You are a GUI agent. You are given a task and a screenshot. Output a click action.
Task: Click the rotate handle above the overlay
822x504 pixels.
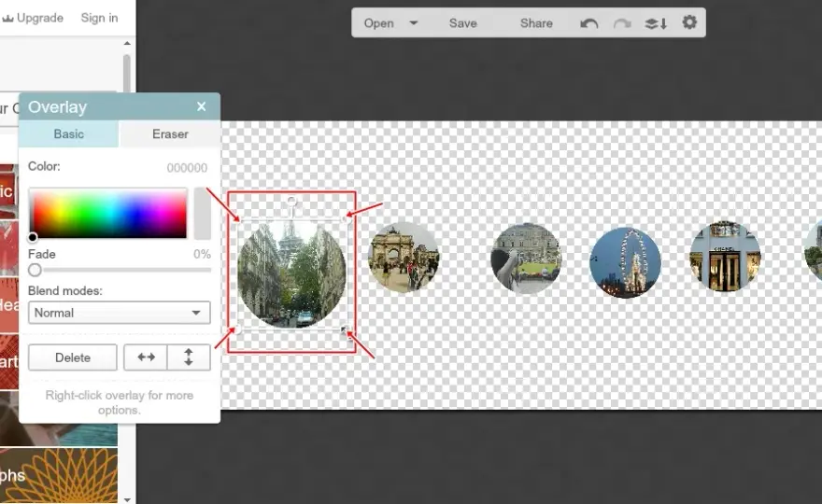click(291, 202)
